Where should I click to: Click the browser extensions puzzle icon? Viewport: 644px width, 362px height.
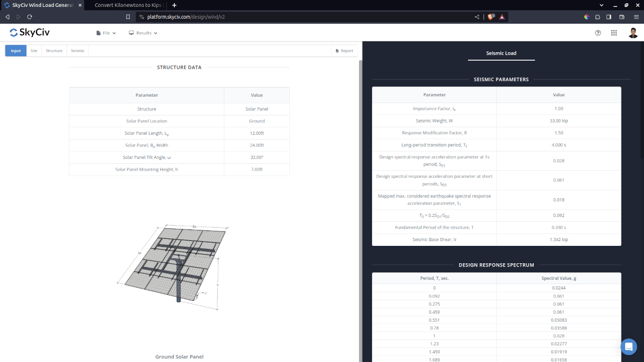tap(597, 17)
